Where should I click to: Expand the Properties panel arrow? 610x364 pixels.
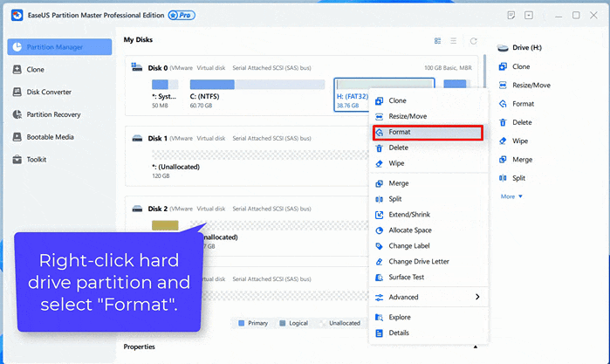475,347
